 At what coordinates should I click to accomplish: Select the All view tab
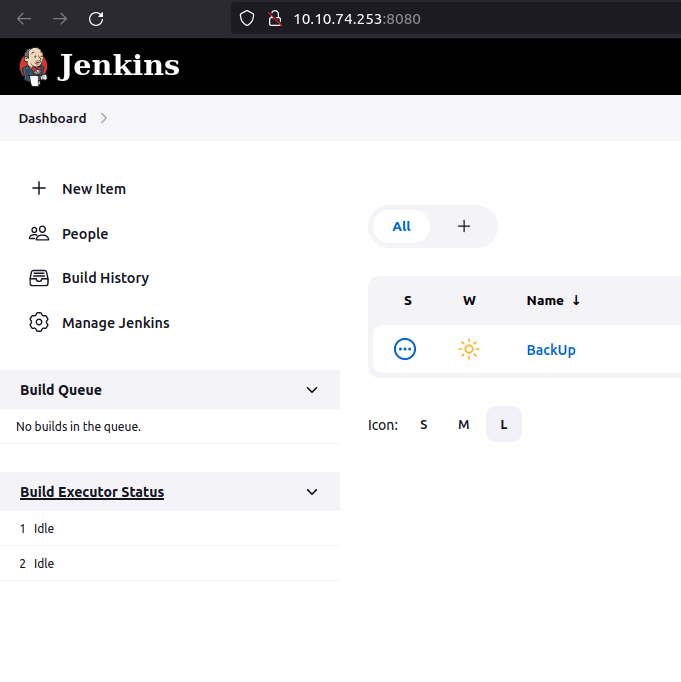tap(401, 226)
